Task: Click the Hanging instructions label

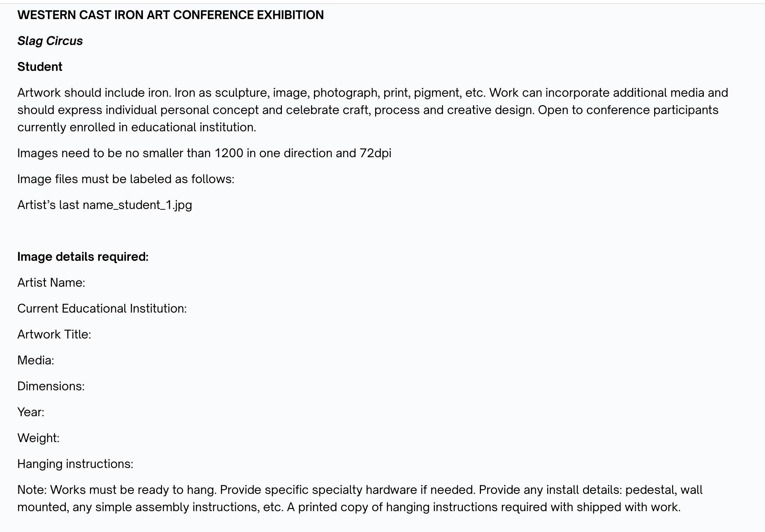Action: click(x=75, y=464)
